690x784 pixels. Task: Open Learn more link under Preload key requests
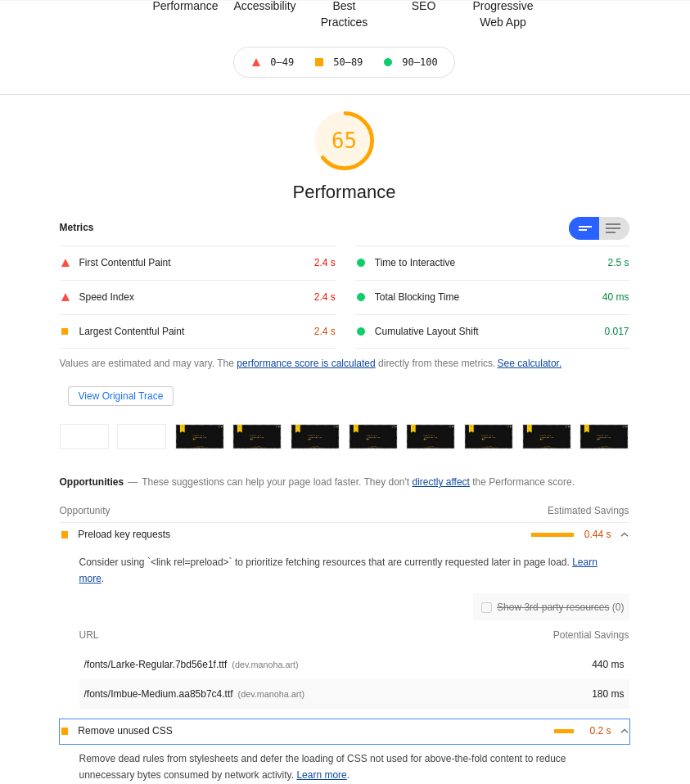584,562
